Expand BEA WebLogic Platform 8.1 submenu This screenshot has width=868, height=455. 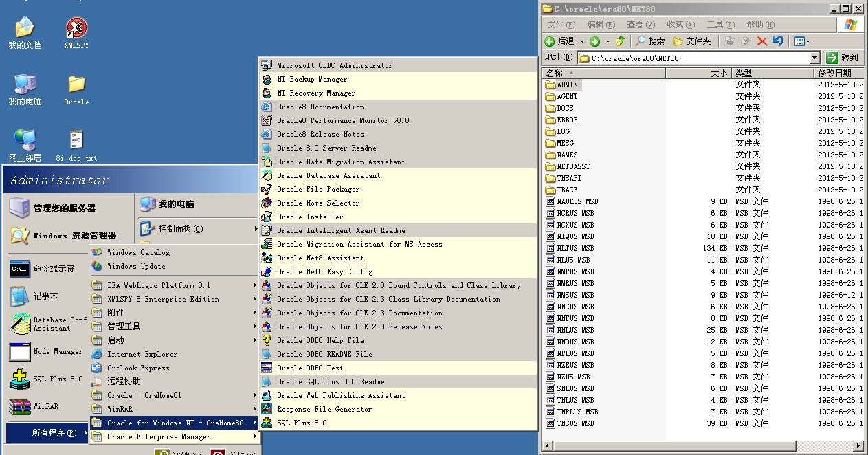(174, 285)
